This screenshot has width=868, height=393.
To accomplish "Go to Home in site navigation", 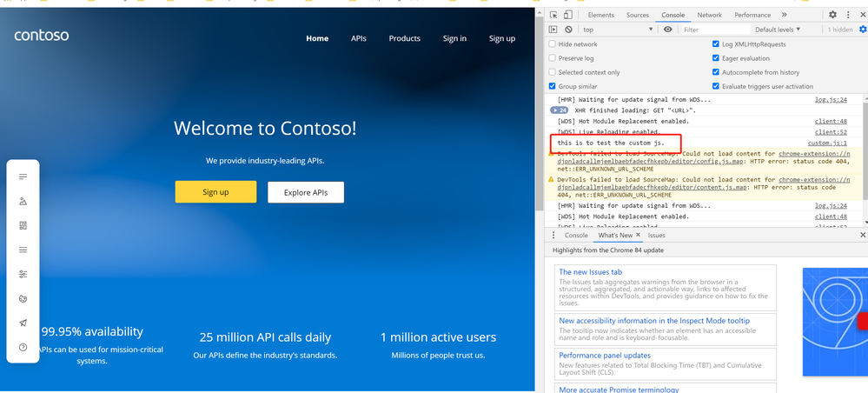I will click(x=317, y=38).
